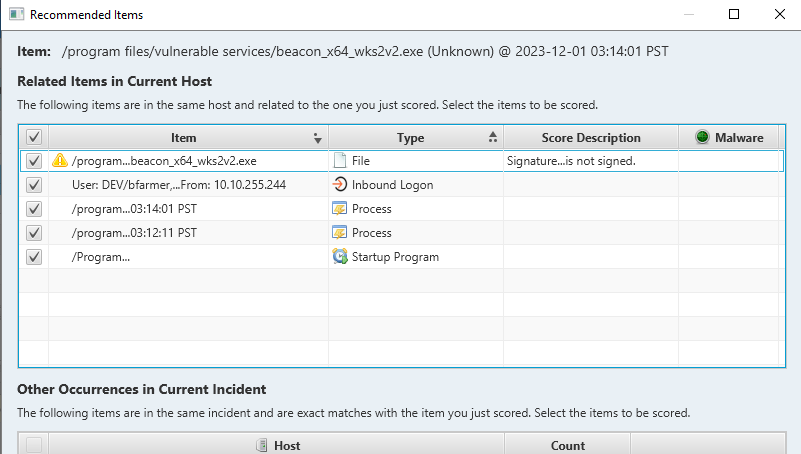
Task: Click the green Malware indicator in the header
Action: click(x=701, y=138)
